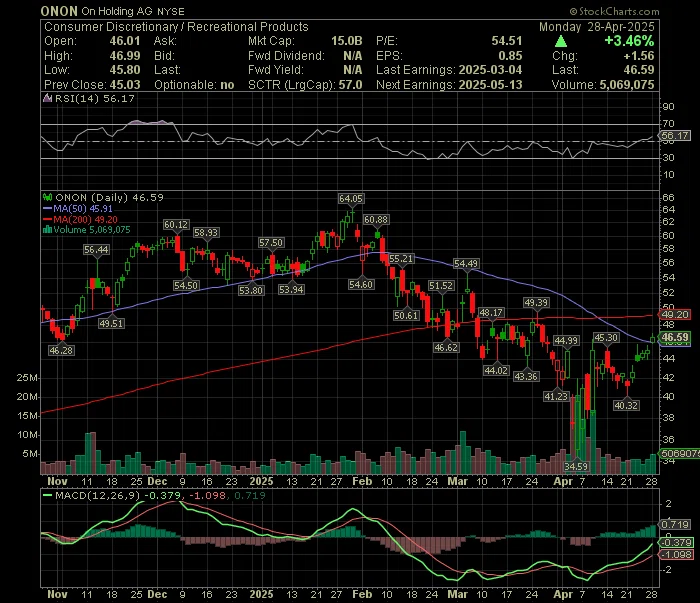The height and width of the screenshot is (603, 700).
Task: Click the 58.93 price label
Action: coord(206,233)
